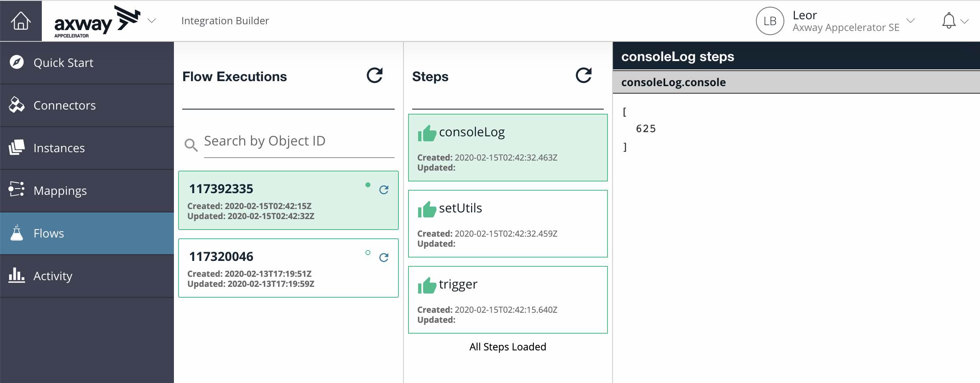The image size is (980, 383).
Task: Expand the Axway product switcher chevron
Action: tap(152, 20)
